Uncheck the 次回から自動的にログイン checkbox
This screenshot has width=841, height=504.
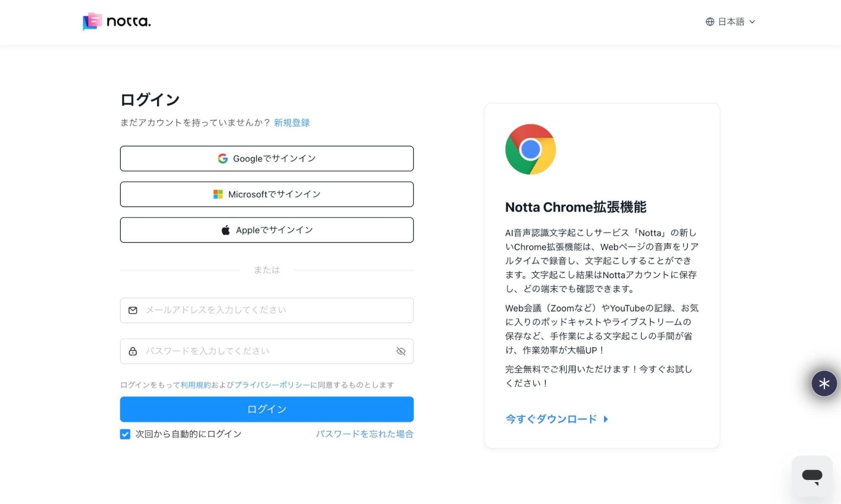click(x=125, y=434)
